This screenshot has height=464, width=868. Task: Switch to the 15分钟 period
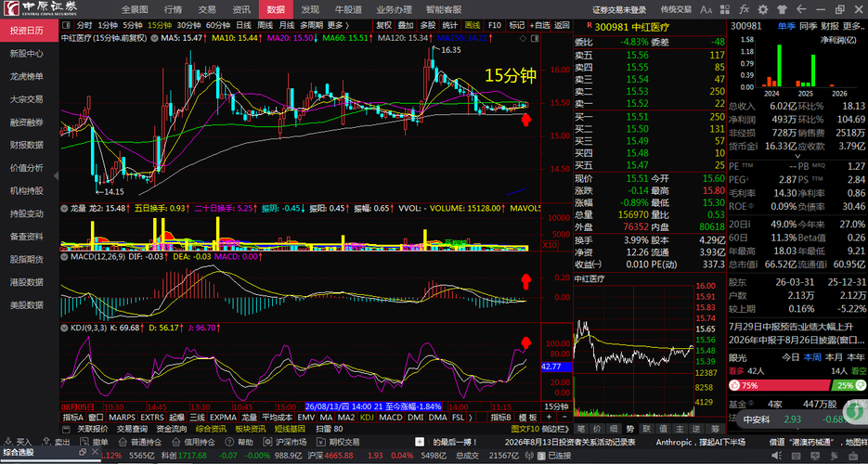(x=160, y=25)
